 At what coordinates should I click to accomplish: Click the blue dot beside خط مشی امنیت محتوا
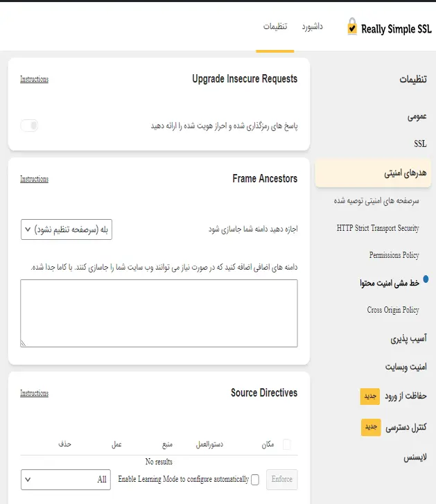(426, 279)
